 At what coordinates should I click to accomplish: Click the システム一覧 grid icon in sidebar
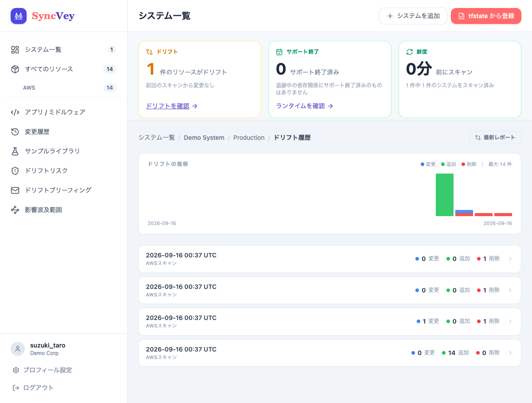click(15, 50)
